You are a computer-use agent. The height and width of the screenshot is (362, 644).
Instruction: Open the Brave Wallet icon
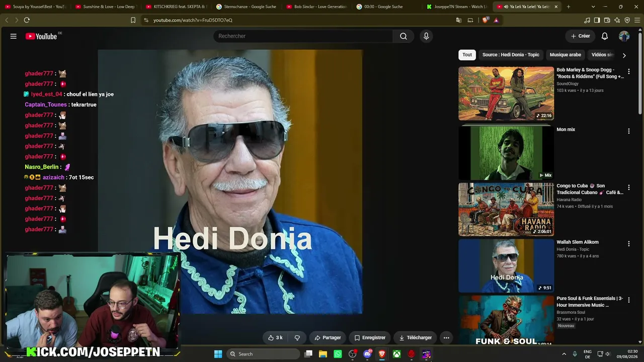[607, 20]
